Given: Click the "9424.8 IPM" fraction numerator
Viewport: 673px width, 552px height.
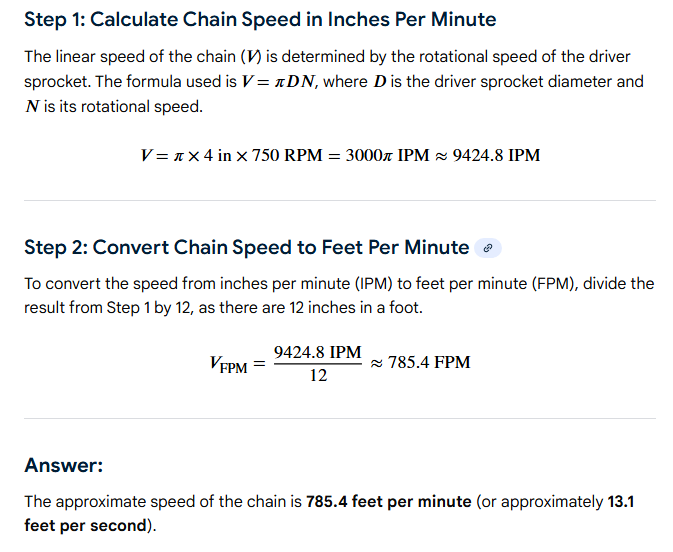Looking at the screenshot, I should click(x=317, y=354).
